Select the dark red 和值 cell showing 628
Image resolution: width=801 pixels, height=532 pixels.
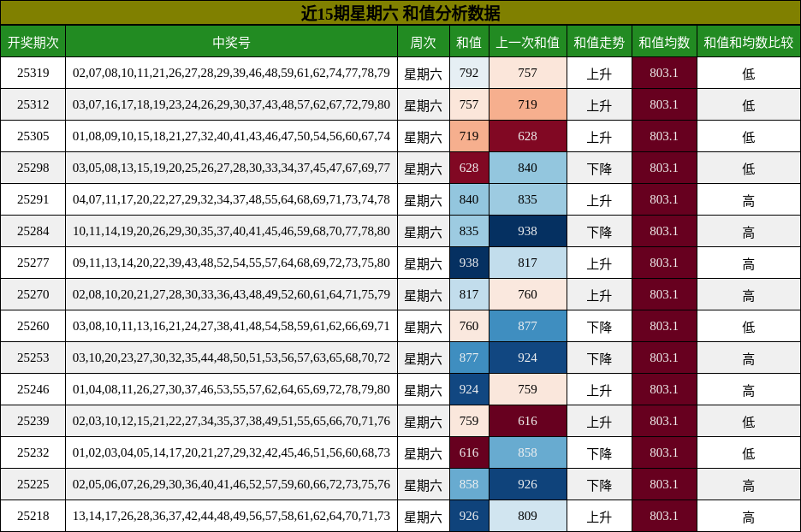coord(468,168)
